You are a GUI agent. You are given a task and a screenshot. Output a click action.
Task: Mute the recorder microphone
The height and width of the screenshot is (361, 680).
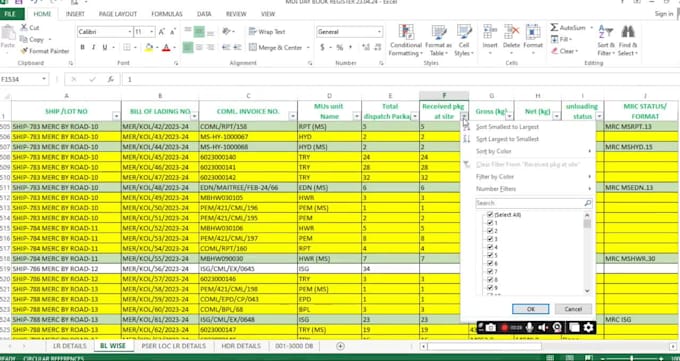coord(529,328)
